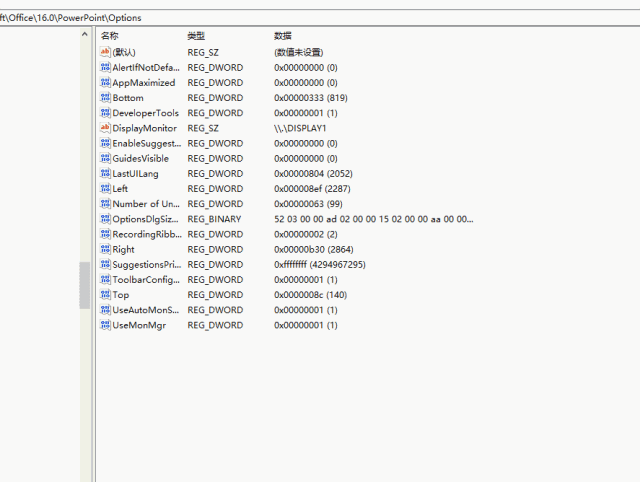
Task: Select the SuggestionsPri... value name
Action: tap(147, 264)
